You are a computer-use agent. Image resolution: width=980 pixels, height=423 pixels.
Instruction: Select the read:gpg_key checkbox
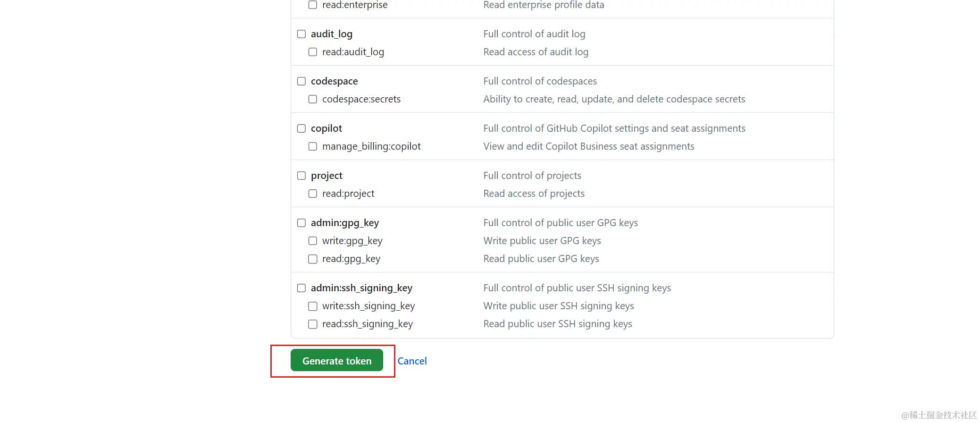[313, 259]
